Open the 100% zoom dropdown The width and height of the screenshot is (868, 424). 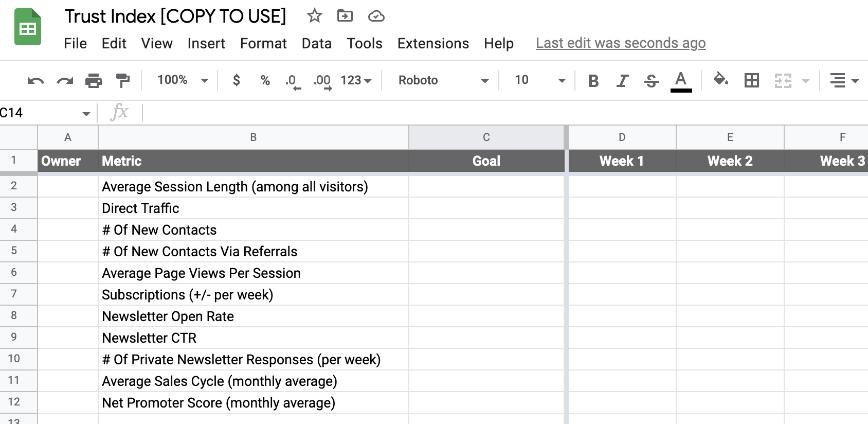[183, 80]
